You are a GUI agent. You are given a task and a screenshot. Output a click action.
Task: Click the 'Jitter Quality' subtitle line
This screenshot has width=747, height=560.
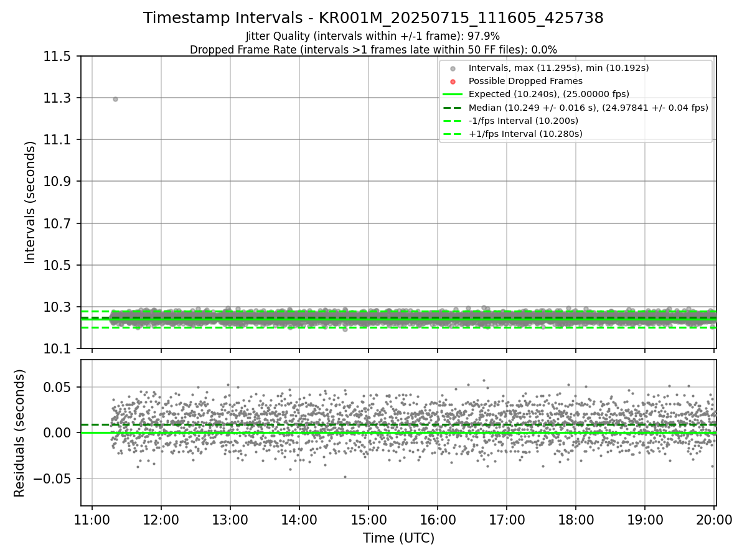click(x=373, y=36)
